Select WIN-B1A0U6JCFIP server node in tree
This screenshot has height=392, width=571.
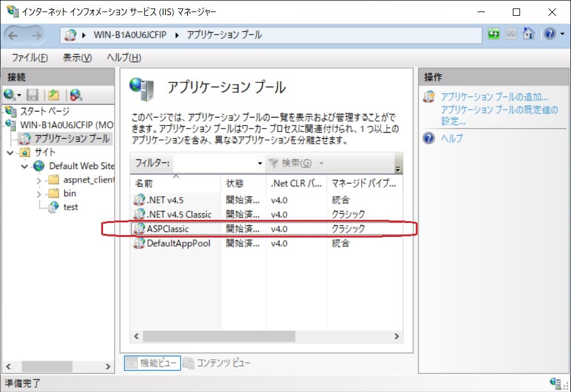click(x=67, y=125)
